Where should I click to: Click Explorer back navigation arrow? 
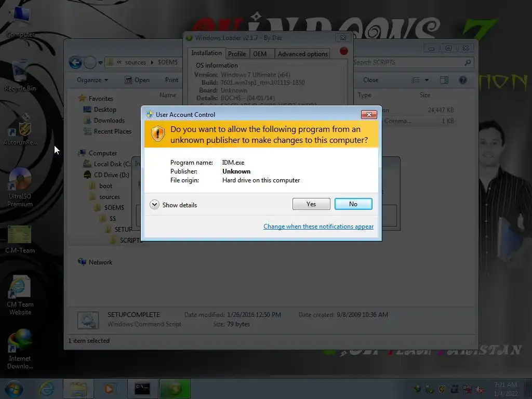pos(75,62)
